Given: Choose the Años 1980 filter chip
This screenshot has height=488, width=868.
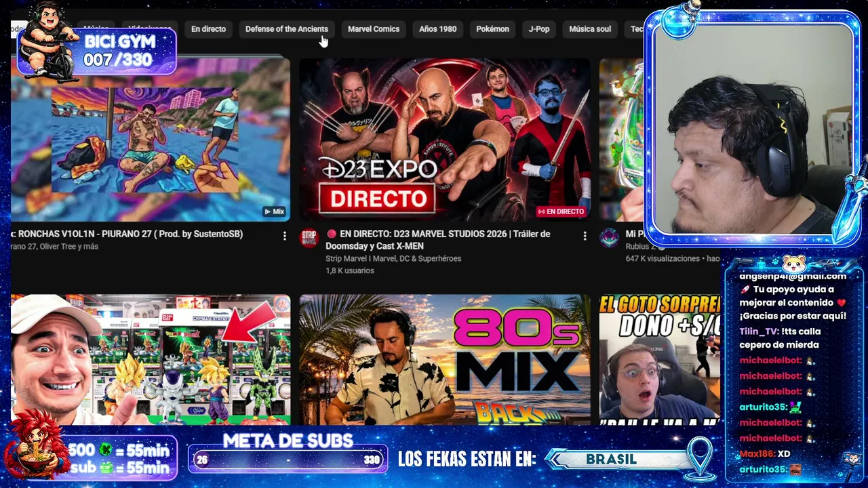Looking at the screenshot, I should point(438,29).
